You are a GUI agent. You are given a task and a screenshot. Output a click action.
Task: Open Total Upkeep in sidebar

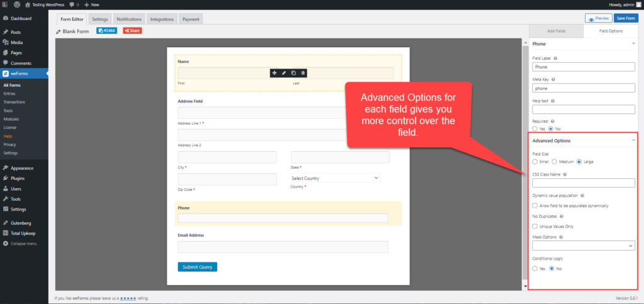point(24,234)
